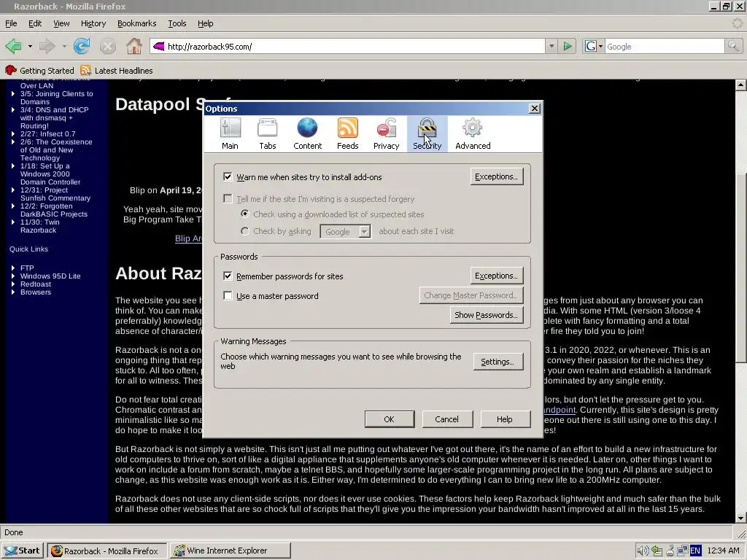Open the Tabs options panel

[x=267, y=134]
